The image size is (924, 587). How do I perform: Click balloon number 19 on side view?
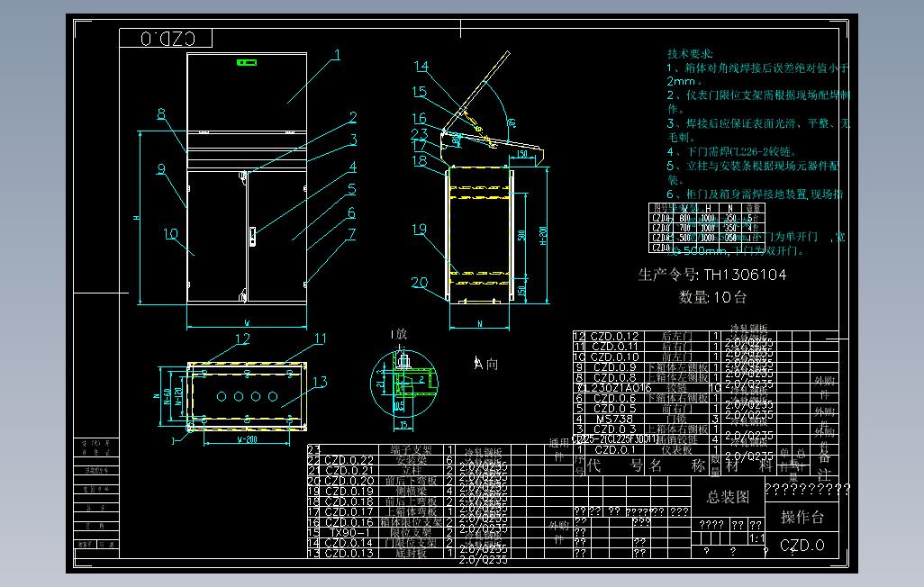(x=419, y=230)
